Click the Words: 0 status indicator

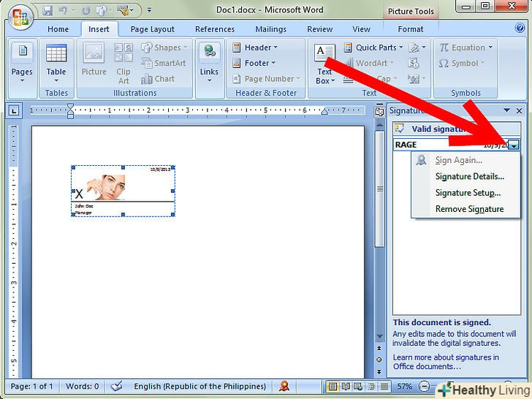[x=82, y=387]
